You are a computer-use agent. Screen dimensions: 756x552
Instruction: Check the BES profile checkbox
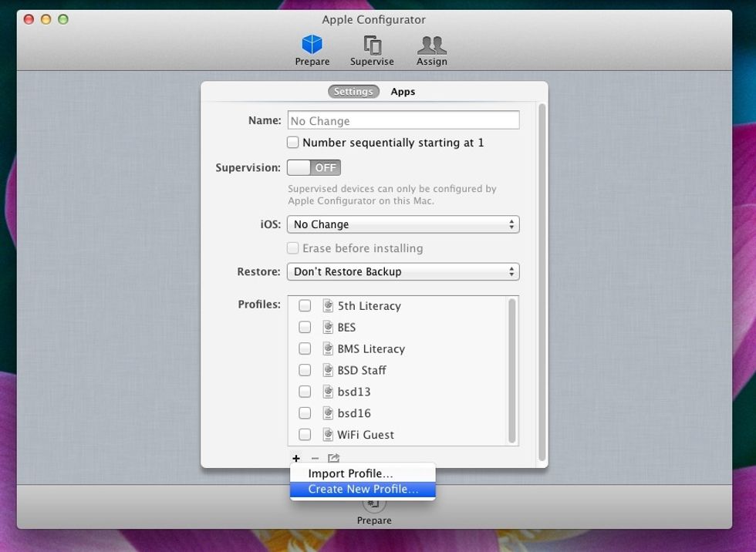(305, 327)
